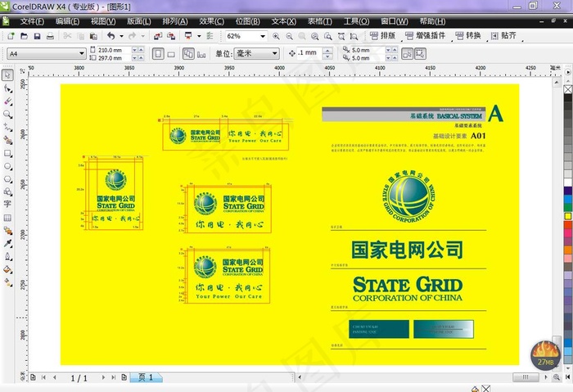This screenshot has height=392, width=573.
Task: Click the zoom in magnifier
Action: click(x=276, y=36)
